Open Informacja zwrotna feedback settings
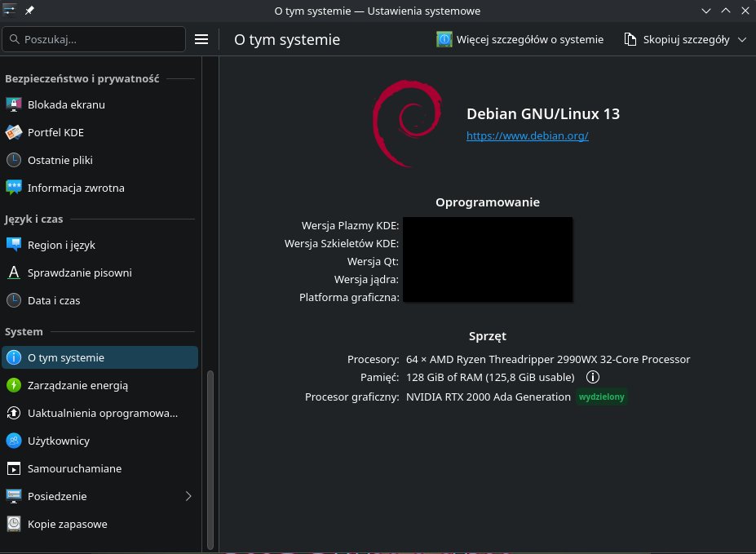 tap(99, 188)
